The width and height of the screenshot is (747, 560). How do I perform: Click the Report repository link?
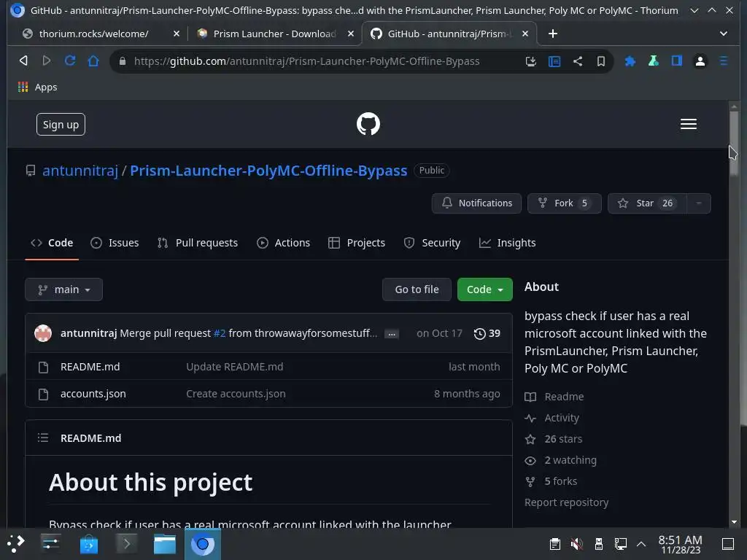(x=566, y=502)
